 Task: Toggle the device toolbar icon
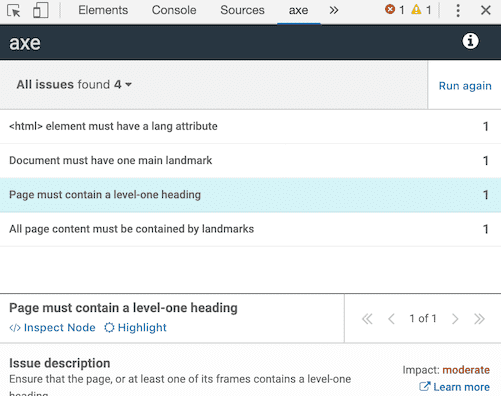click(41, 10)
